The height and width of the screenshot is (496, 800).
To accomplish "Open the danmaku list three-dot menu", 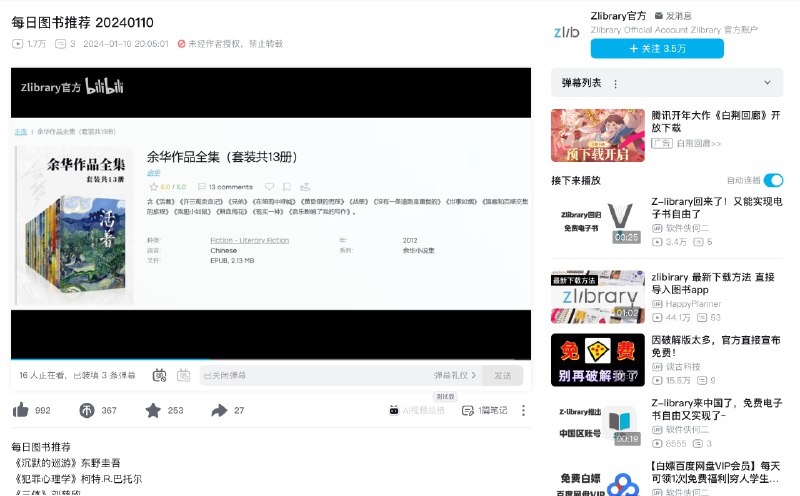I will [615, 84].
